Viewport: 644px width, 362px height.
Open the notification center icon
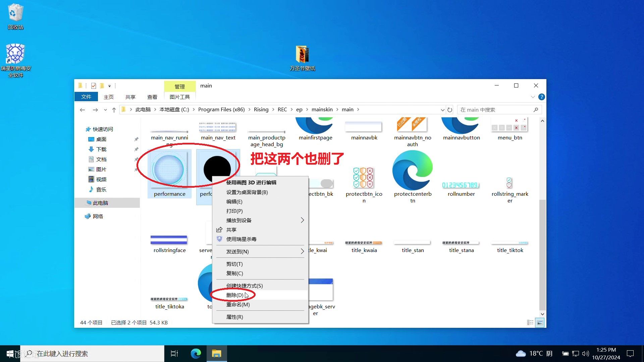click(630, 354)
